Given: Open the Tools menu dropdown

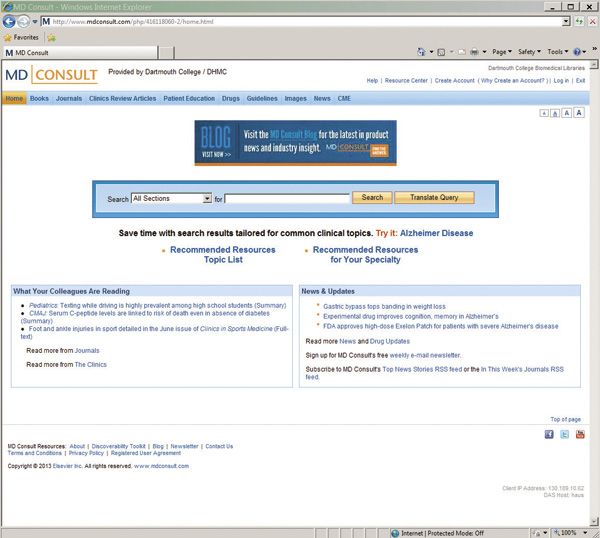Looking at the screenshot, I should click(558, 52).
